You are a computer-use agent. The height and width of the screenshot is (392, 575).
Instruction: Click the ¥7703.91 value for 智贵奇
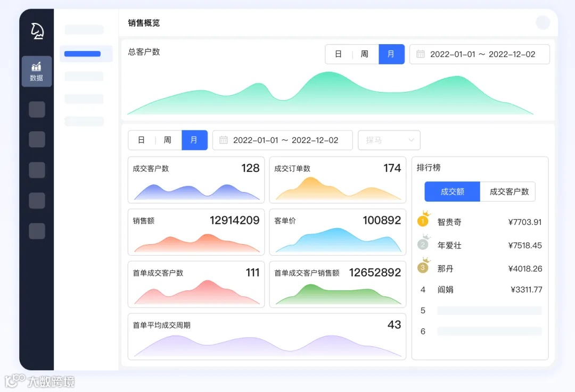point(526,222)
